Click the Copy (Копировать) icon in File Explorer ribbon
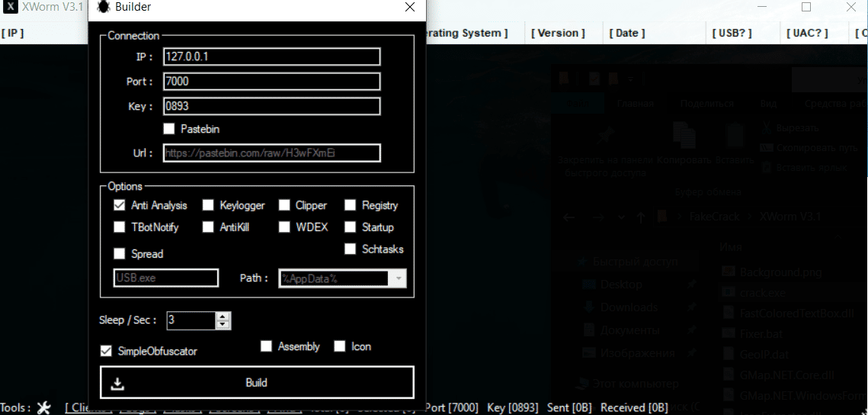 684,135
